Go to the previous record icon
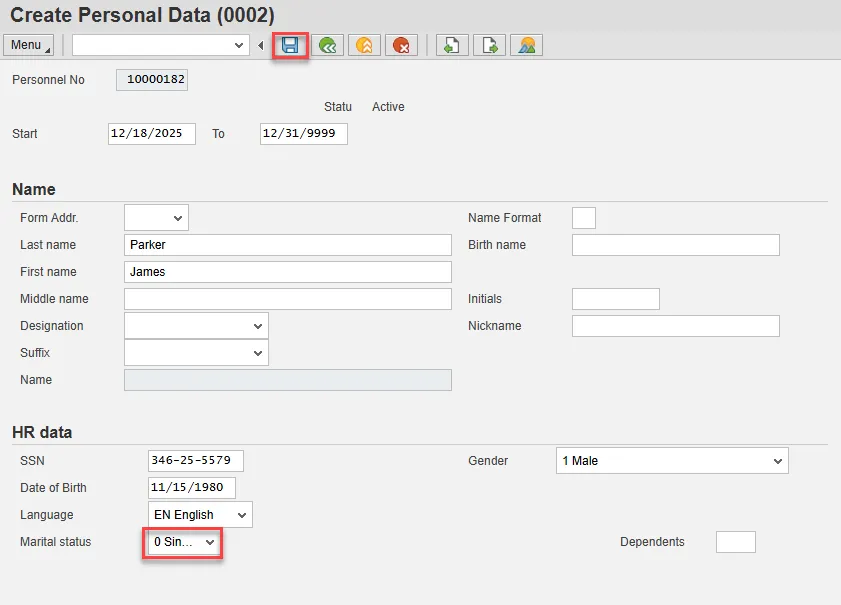The image size is (841, 605). pyautogui.click(x=451, y=45)
